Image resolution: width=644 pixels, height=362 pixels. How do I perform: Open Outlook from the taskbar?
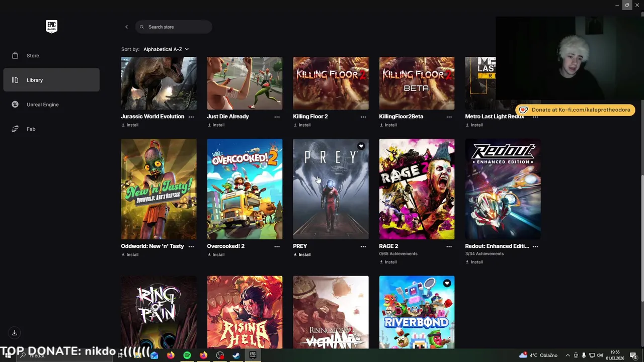[154, 355]
